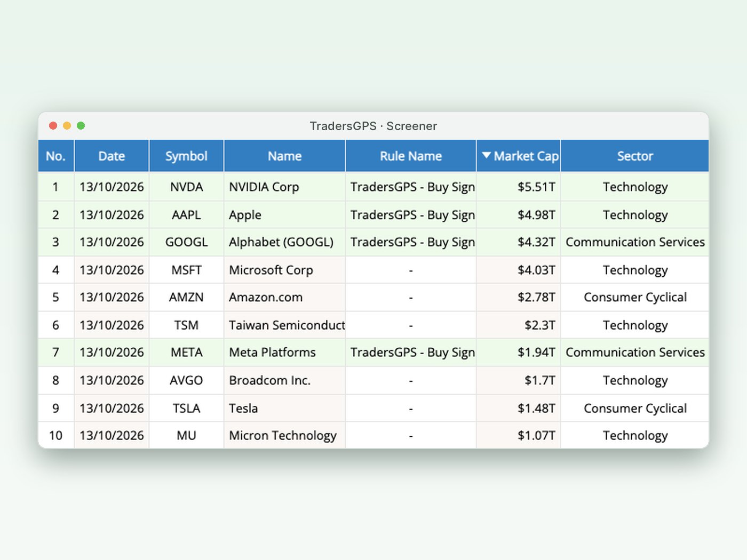This screenshot has width=747, height=560.
Task: Click the Apple name cell
Action: coord(284,215)
